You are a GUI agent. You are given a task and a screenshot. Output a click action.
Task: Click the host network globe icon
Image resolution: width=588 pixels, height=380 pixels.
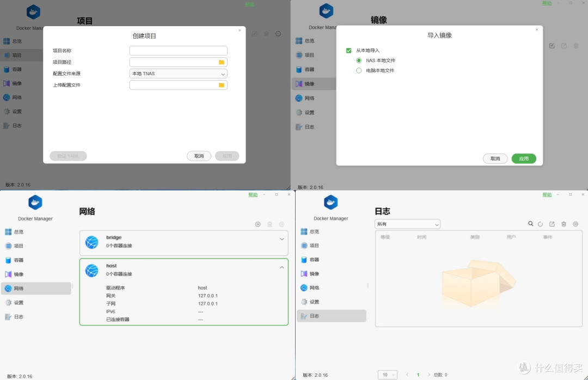[92, 271]
